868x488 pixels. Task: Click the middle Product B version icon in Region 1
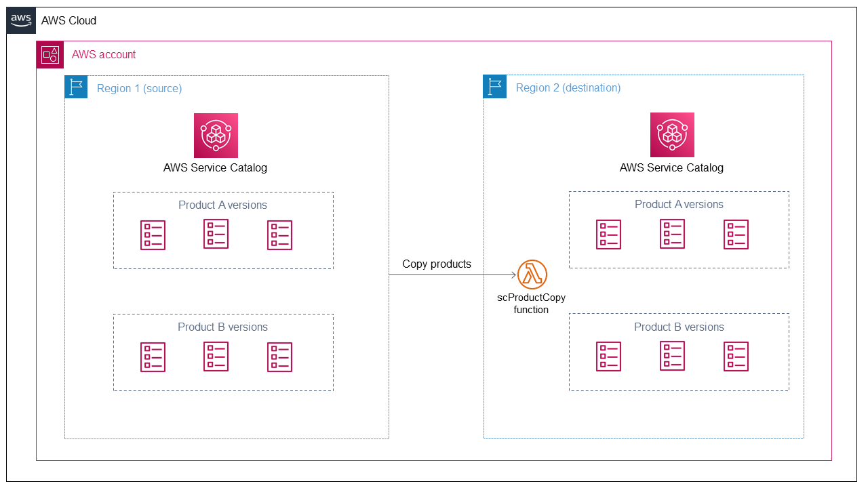[215, 357]
